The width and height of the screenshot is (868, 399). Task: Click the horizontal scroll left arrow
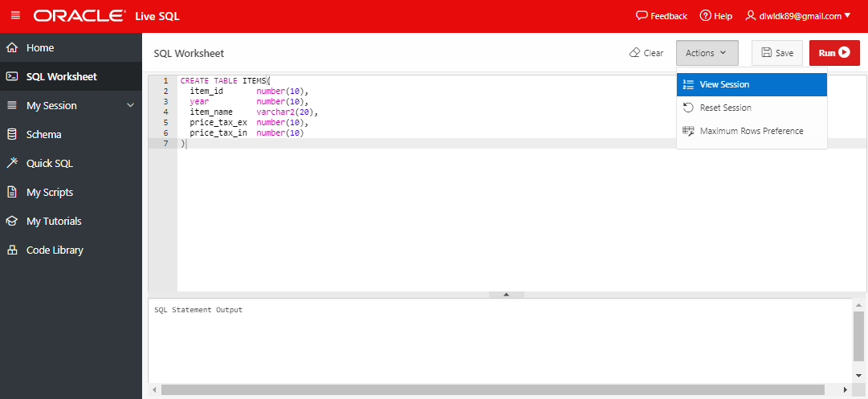coord(154,389)
